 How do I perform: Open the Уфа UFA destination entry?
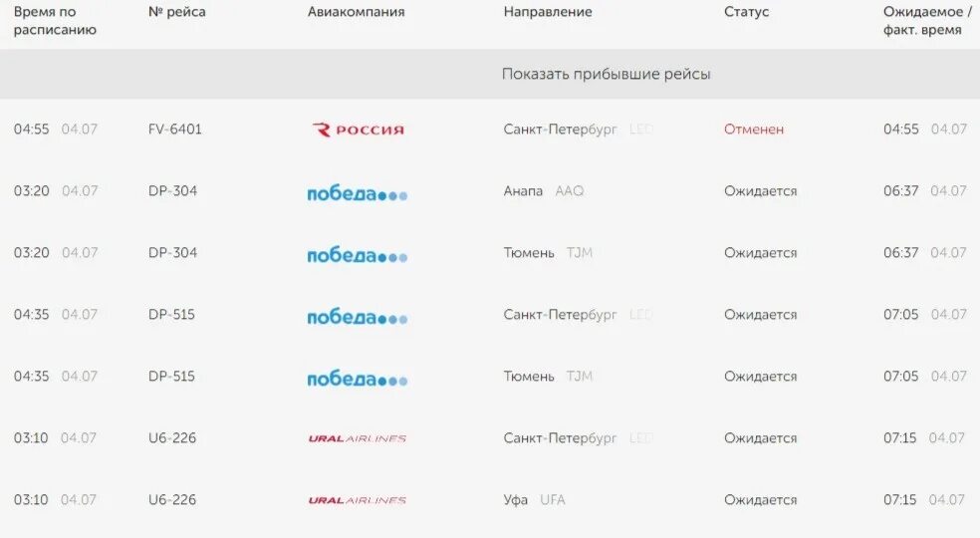pos(535,500)
